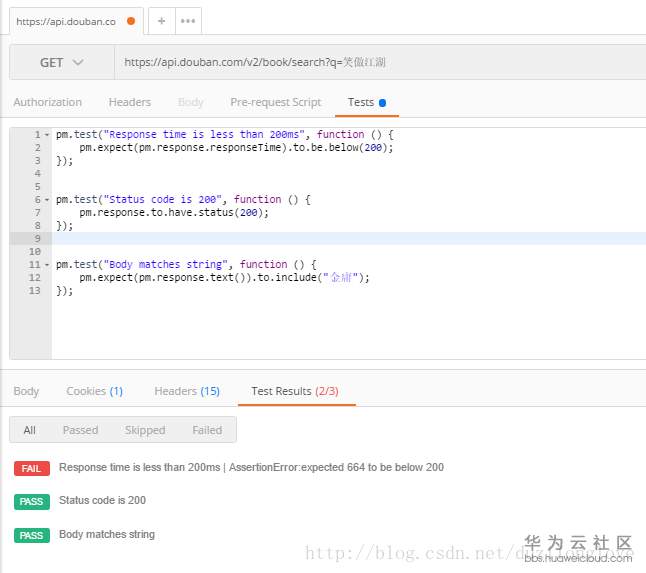The height and width of the screenshot is (573, 646).
Task: Click the PASS badge for Body matches
Action: click(x=32, y=536)
